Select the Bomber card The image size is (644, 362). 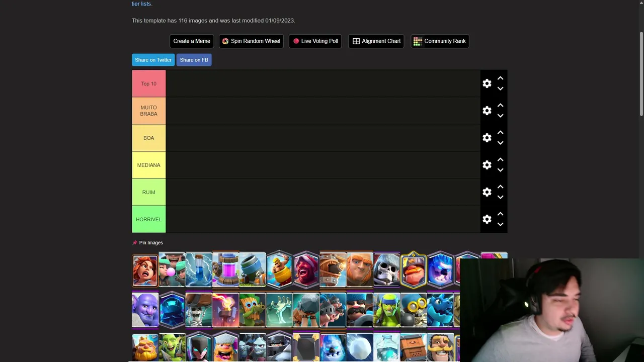pyautogui.click(x=413, y=310)
